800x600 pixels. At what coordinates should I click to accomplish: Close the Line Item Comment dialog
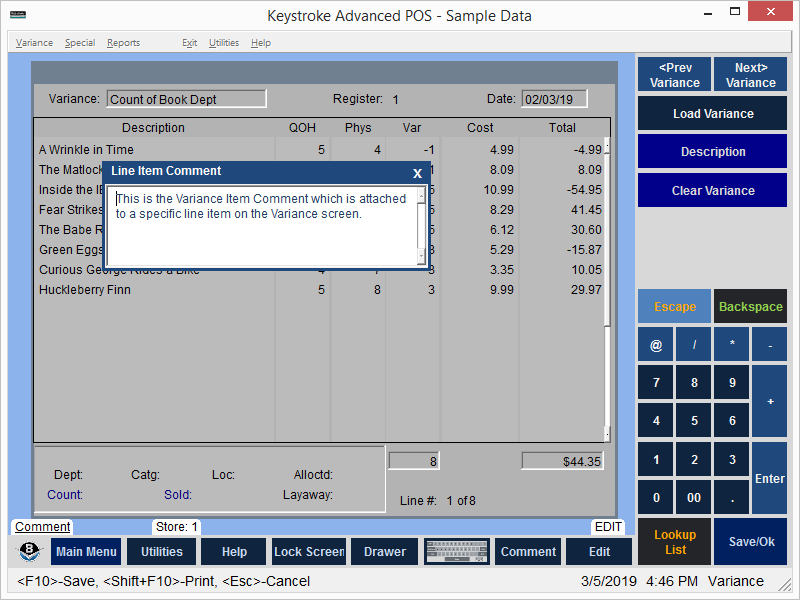(418, 172)
